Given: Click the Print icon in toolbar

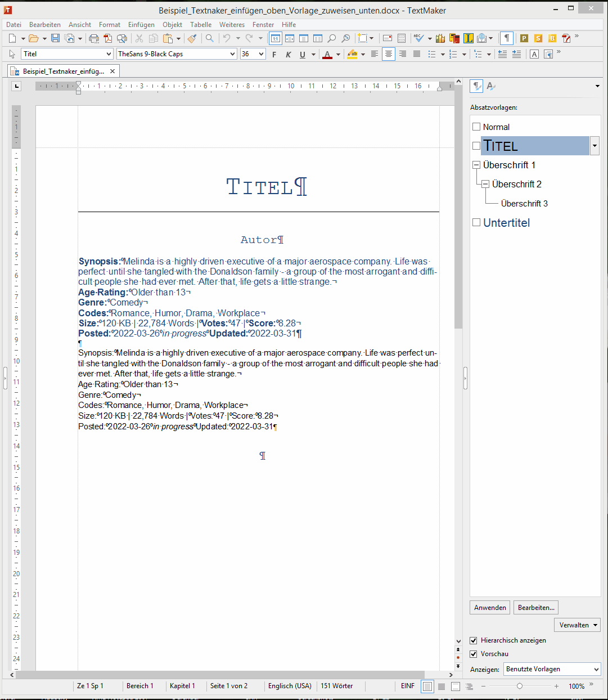Looking at the screenshot, I should tap(94, 38).
